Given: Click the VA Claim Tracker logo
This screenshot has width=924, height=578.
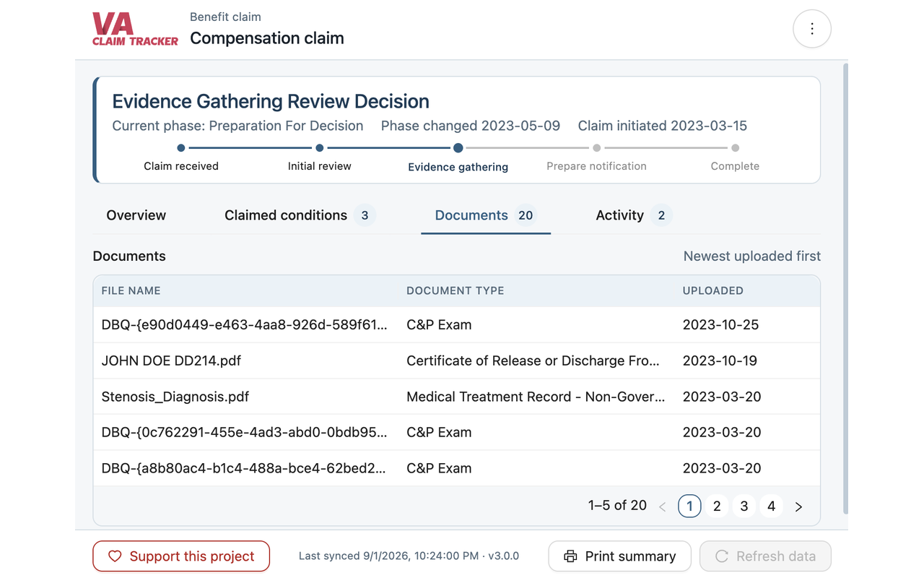Looking at the screenshot, I should click(135, 29).
